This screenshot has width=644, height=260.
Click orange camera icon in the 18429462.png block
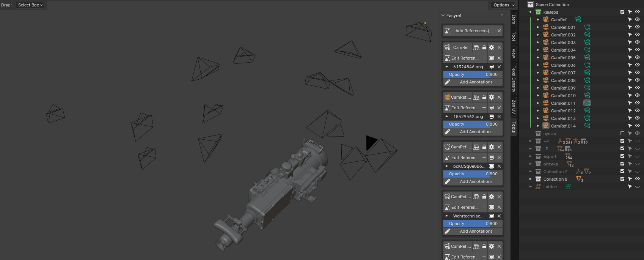[x=448, y=97]
